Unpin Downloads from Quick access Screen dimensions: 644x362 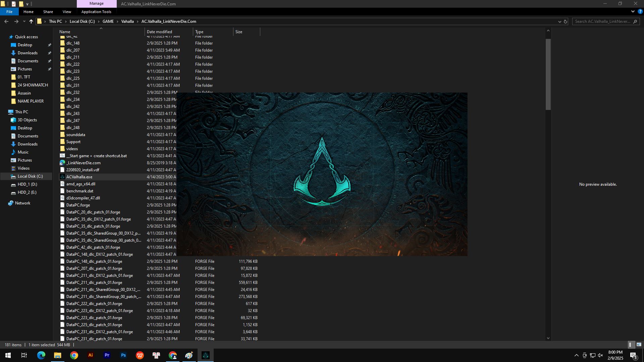coord(49,53)
